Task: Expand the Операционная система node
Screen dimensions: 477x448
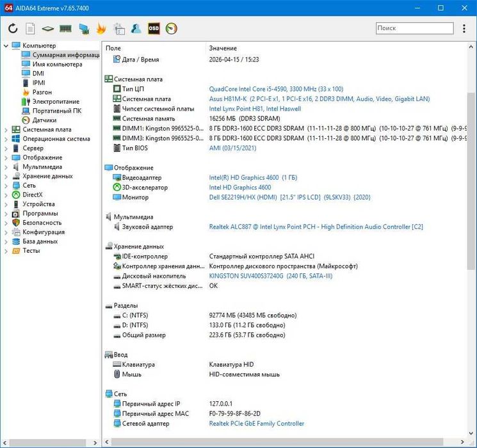Action: 6,140
